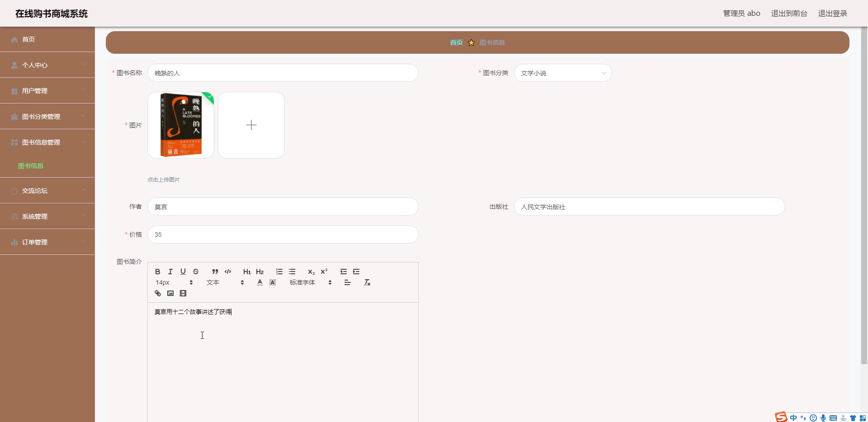Apply strikethrough formatting in the editor

pyautogui.click(x=196, y=272)
